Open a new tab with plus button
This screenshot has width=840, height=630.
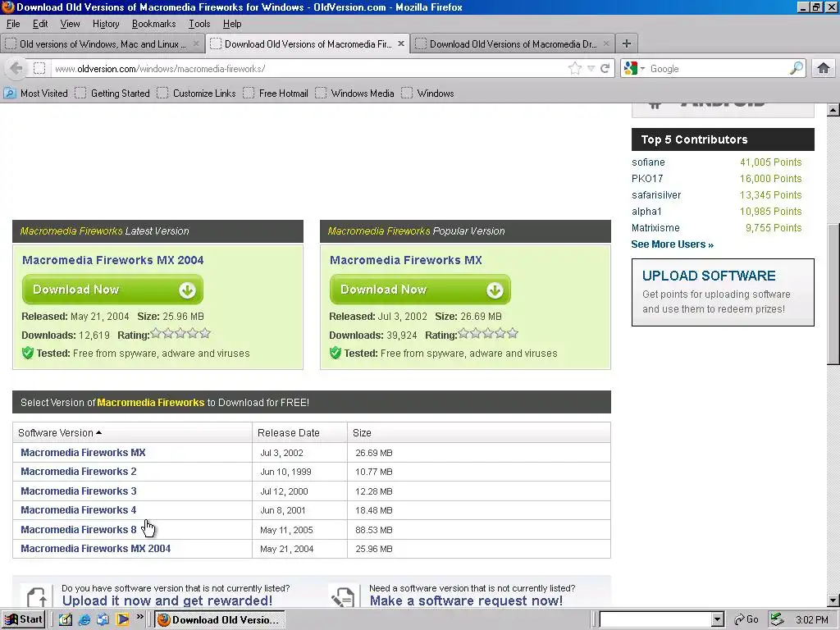626,44
